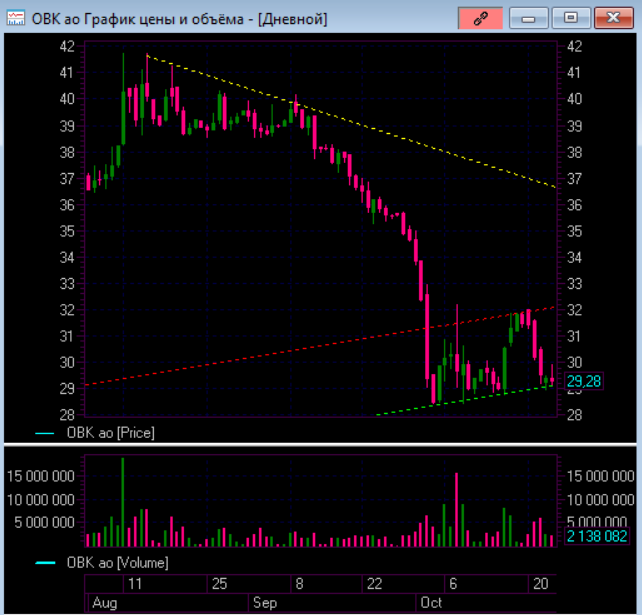
Task: Click the 35 label on right price axis
Action: (x=574, y=231)
